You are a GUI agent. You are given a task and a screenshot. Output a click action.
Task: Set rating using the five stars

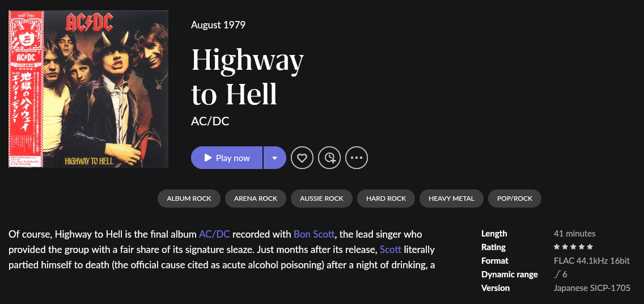click(x=573, y=247)
